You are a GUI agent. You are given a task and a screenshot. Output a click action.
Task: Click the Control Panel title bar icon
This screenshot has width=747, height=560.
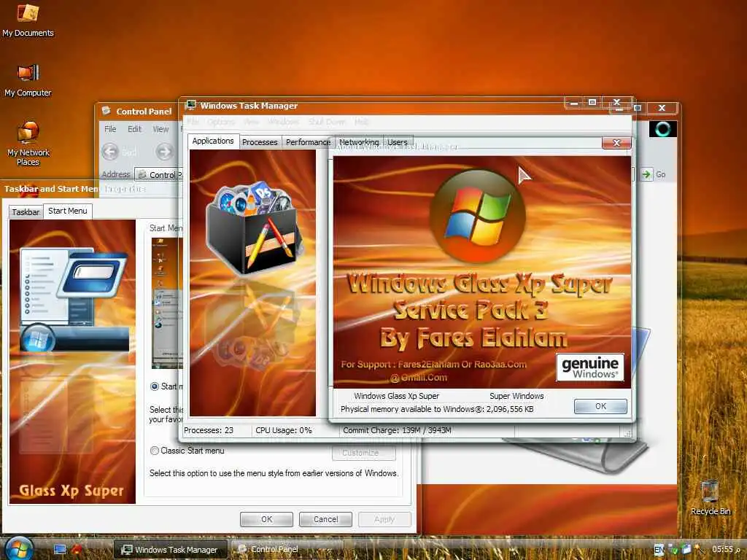tap(107, 111)
